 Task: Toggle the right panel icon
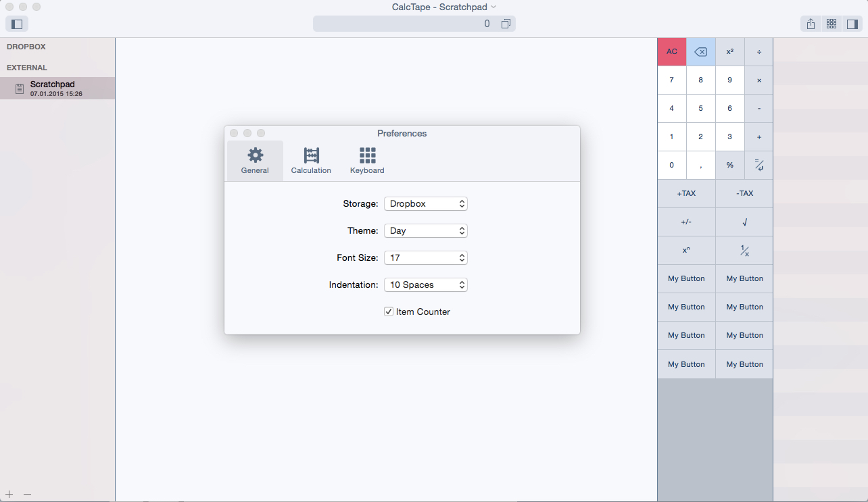(852, 24)
